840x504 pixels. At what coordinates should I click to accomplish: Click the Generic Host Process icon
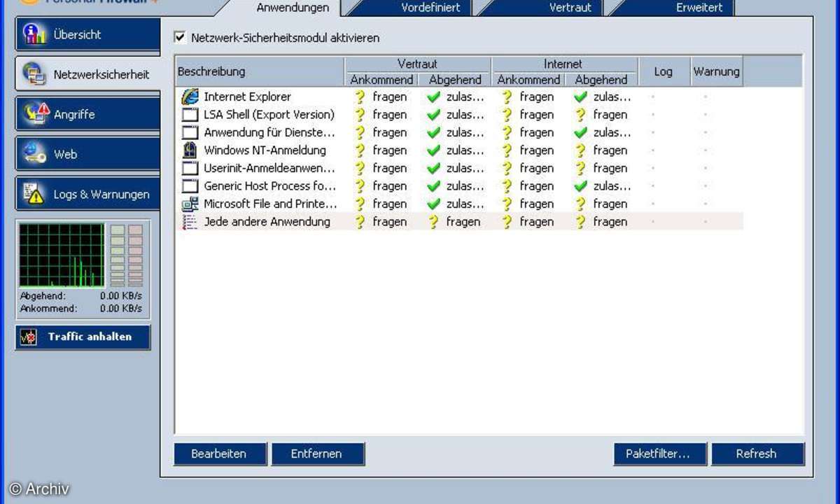point(190,186)
